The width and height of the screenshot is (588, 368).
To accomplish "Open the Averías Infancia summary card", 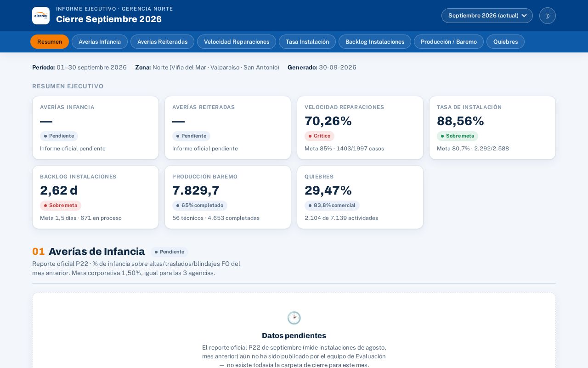I will [96, 128].
